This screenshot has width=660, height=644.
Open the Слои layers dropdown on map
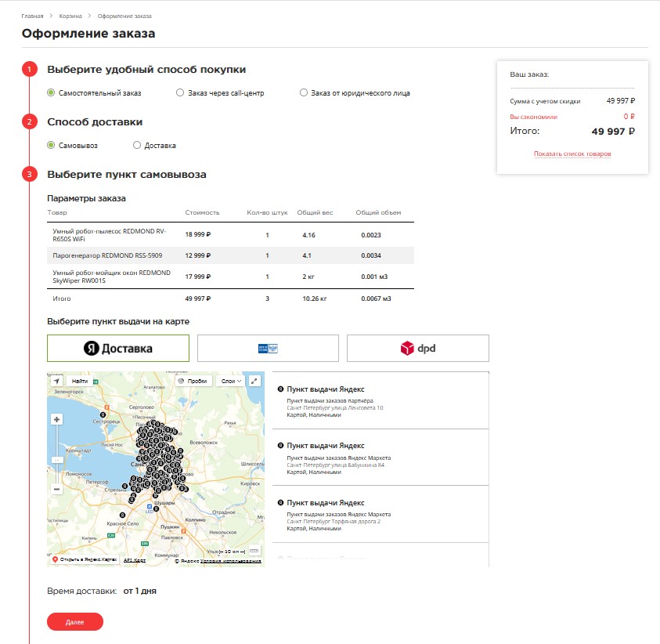click(231, 382)
